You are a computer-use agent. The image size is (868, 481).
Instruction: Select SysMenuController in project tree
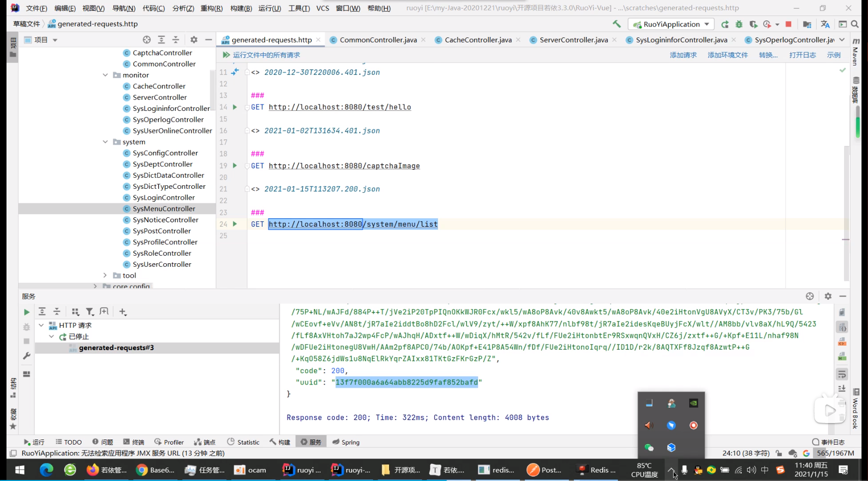164,209
